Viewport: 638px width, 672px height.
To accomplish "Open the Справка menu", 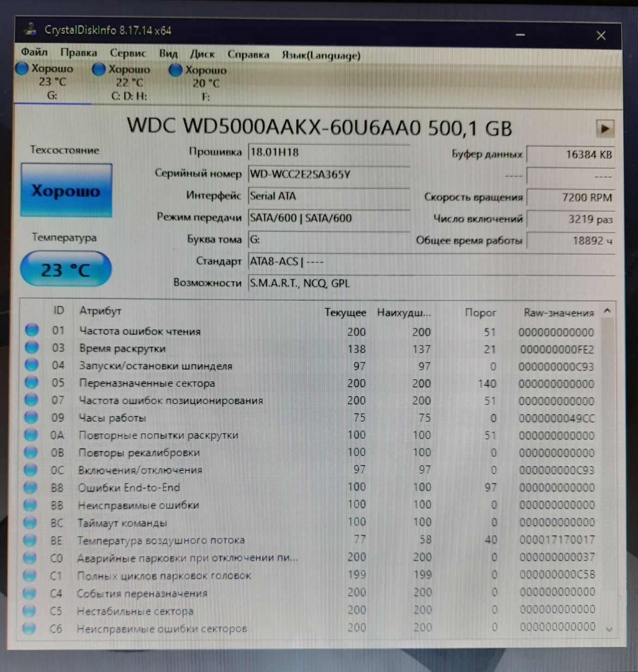I will click(248, 55).
